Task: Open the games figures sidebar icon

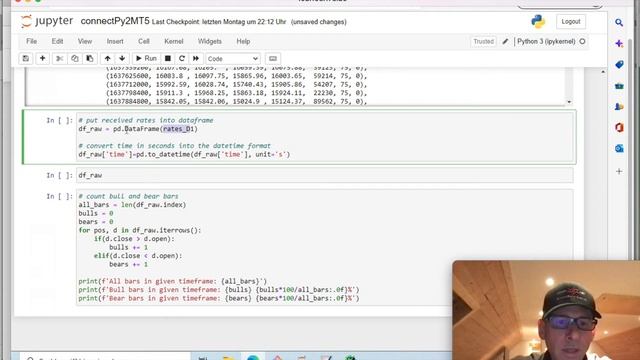Action: [619, 107]
